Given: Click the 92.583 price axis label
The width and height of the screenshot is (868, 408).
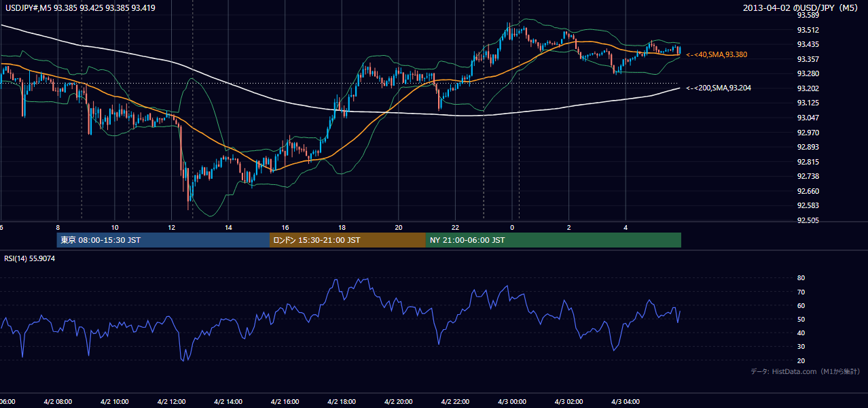Looking at the screenshot, I should click(808, 205).
